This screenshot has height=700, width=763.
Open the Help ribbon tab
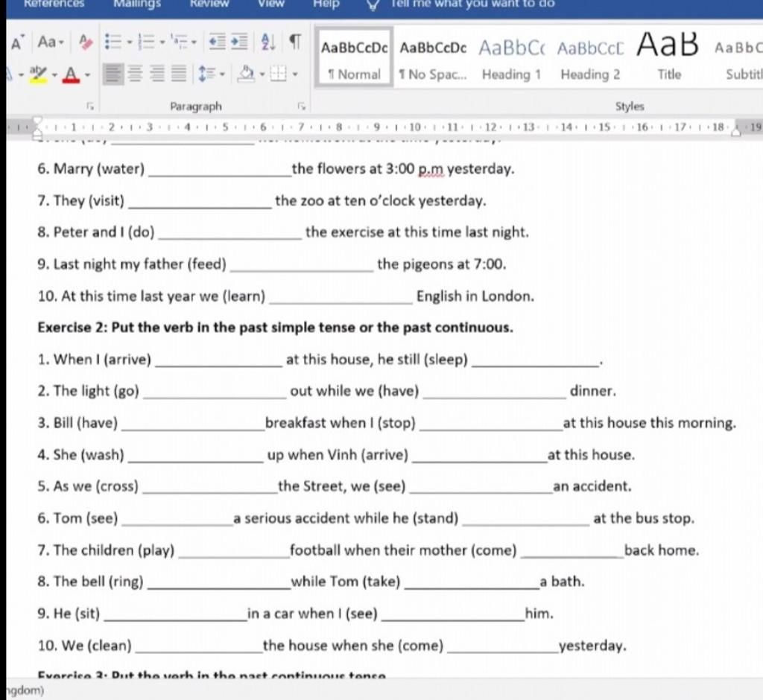point(326,4)
